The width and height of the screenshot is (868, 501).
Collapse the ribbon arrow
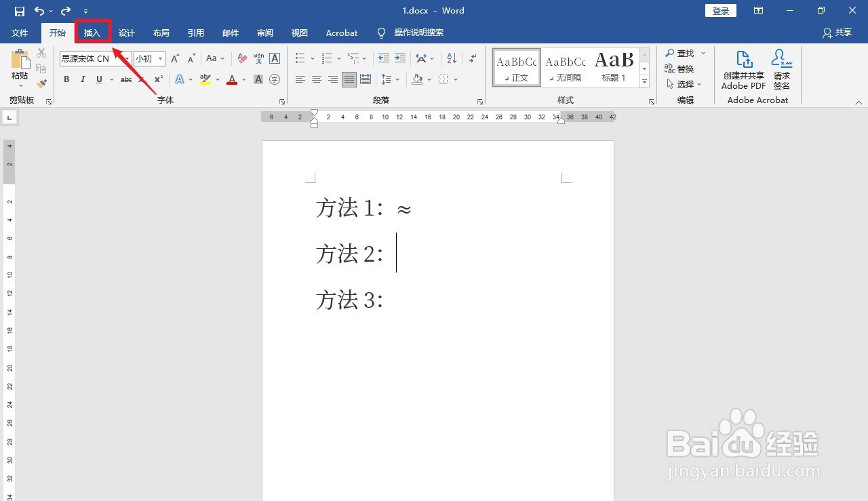click(859, 102)
